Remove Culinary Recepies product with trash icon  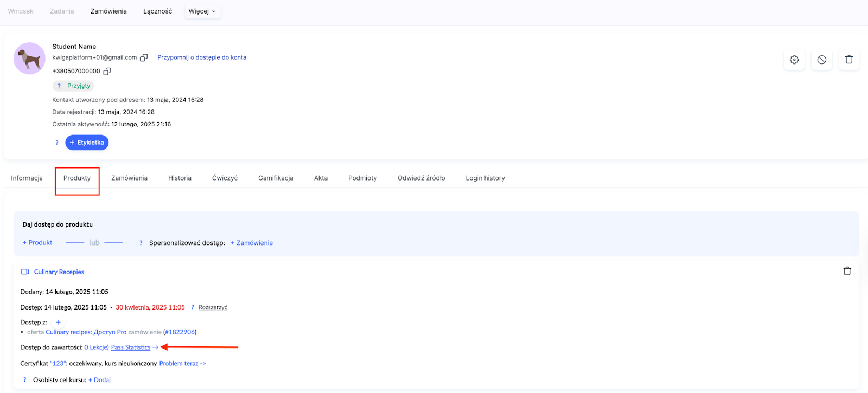(x=847, y=271)
